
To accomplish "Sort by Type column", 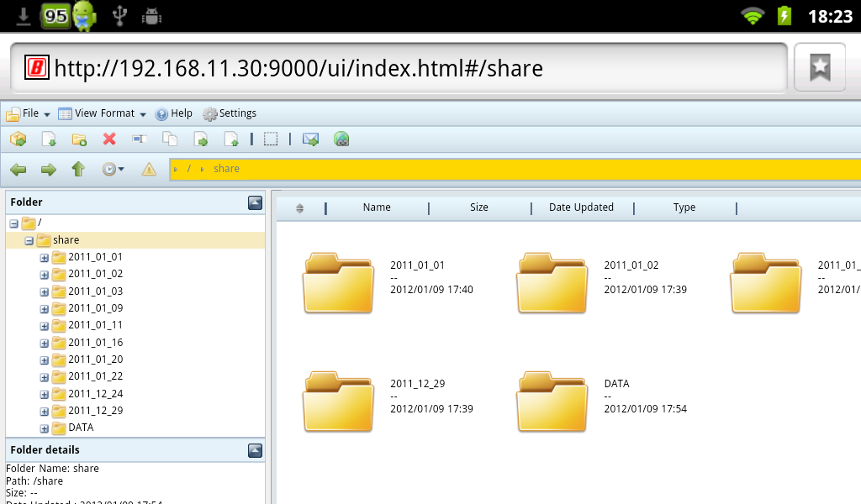I will click(x=684, y=207).
